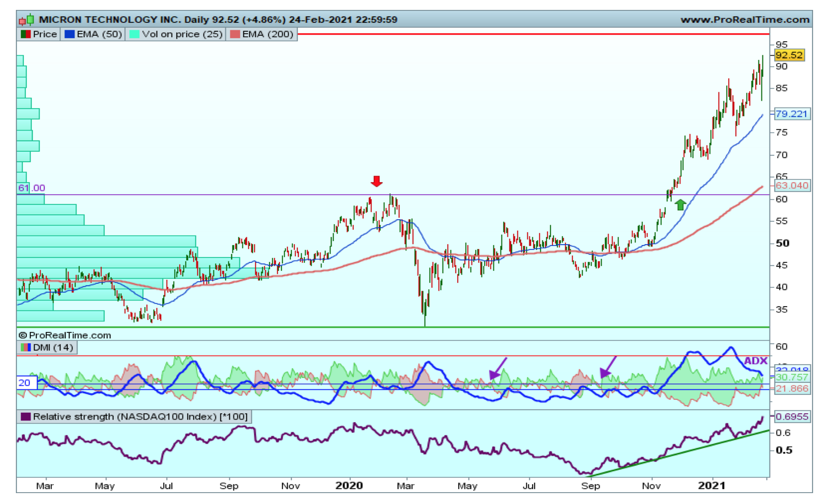Click the purple Relative strength swatch icon
Viewport: 823px width, 504px height.
click(26, 417)
